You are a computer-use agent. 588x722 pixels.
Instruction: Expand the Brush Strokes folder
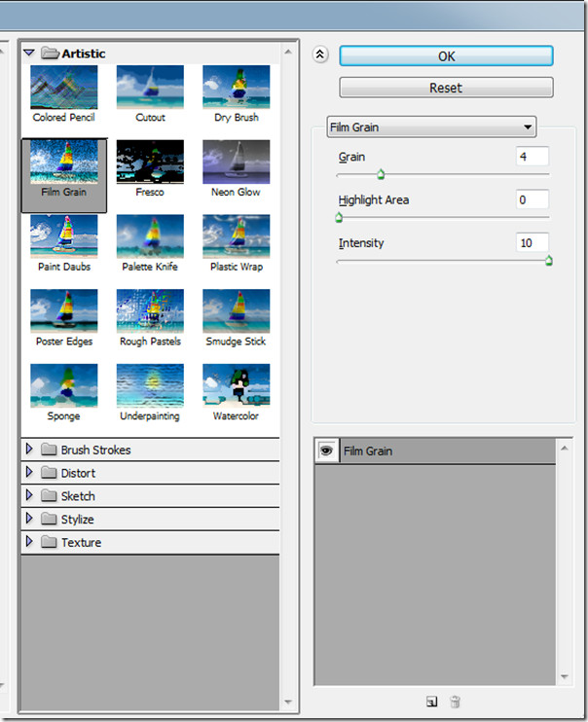tap(29, 449)
